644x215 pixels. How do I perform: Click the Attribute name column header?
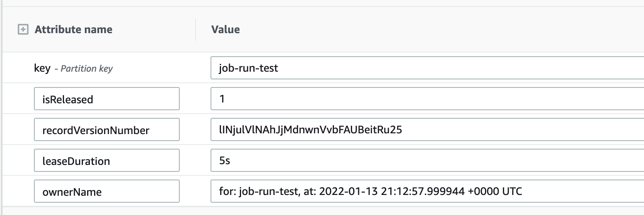click(x=73, y=30)
